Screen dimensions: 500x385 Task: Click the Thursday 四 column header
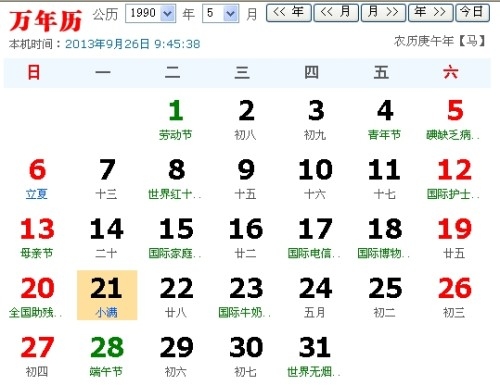click(x=312, y=72)
